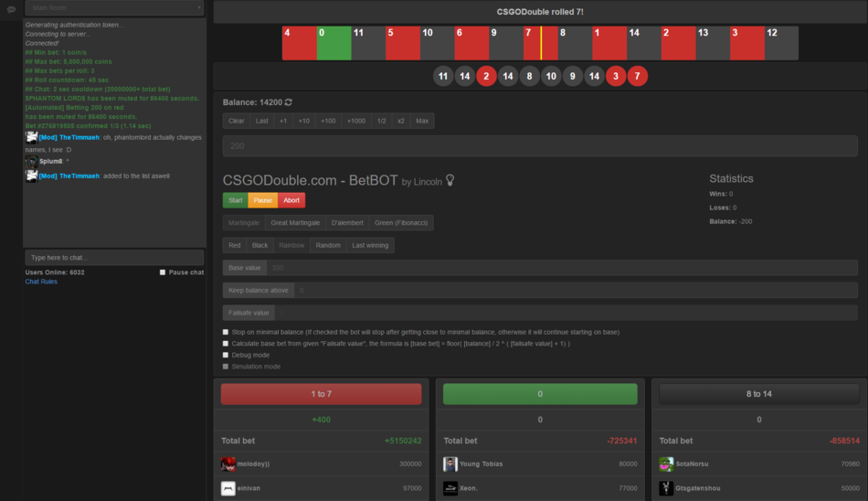Select the Martingale strategy tab

pyautogui.click(x=244, y=223)
